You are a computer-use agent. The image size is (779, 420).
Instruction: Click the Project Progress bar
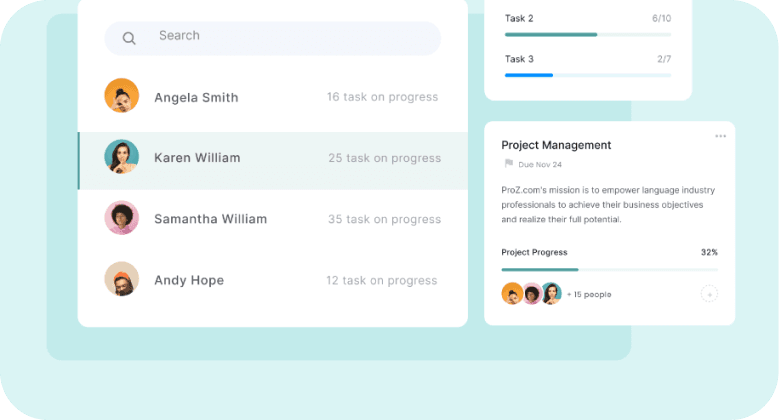(x=609, y=269)
